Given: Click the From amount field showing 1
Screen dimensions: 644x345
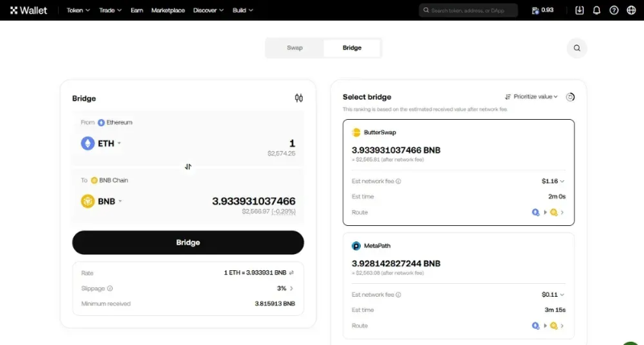Looking at the screenshot, I should [292, 143].
